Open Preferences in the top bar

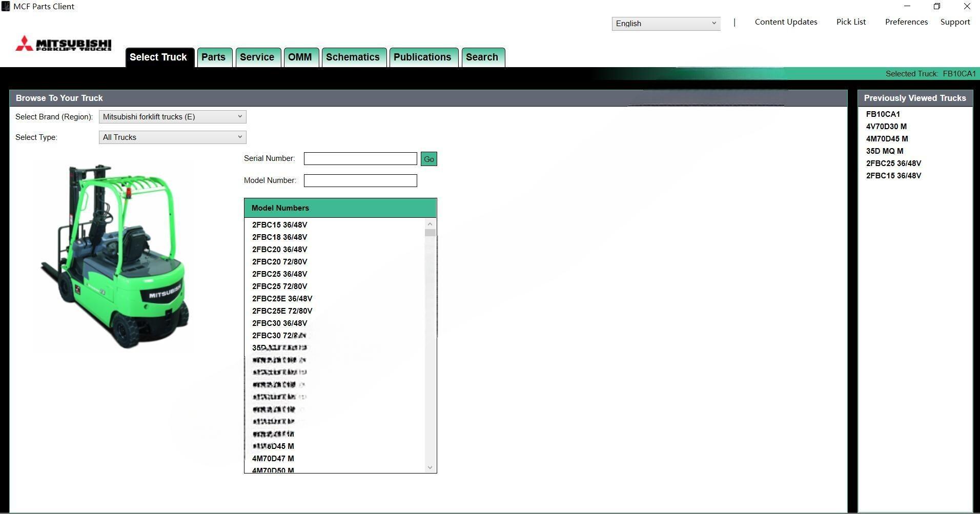point(906,22)
